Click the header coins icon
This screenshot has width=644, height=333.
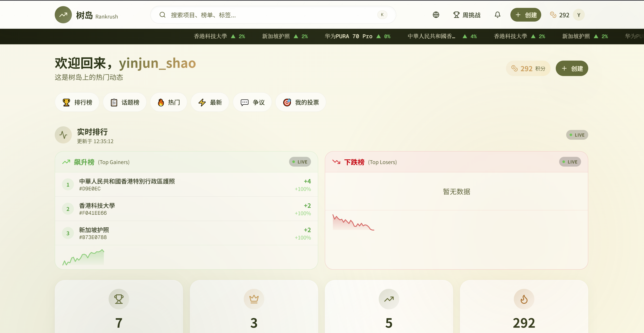(553, 15)
